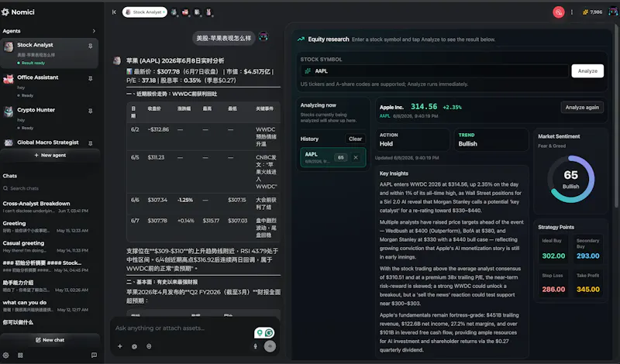Click the Stock Analyst avatar in the agents list
Screen dimensions: 620x364
tap(9, 46)
